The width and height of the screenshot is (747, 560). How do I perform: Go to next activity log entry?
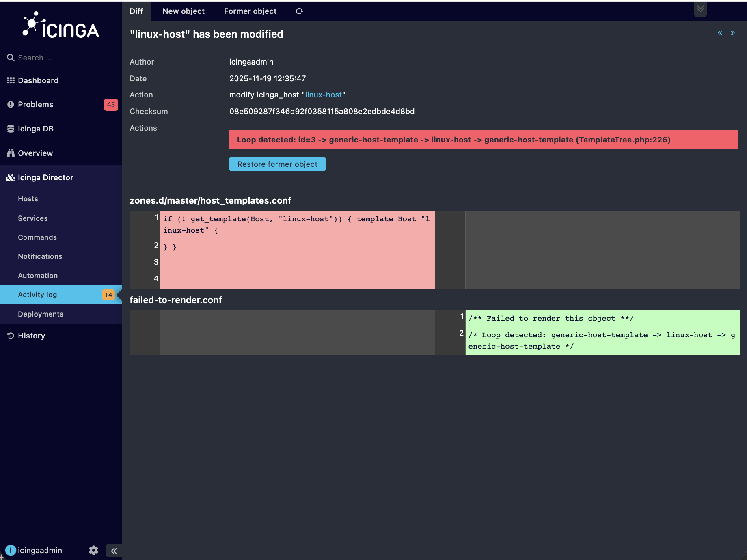point(733,33)
